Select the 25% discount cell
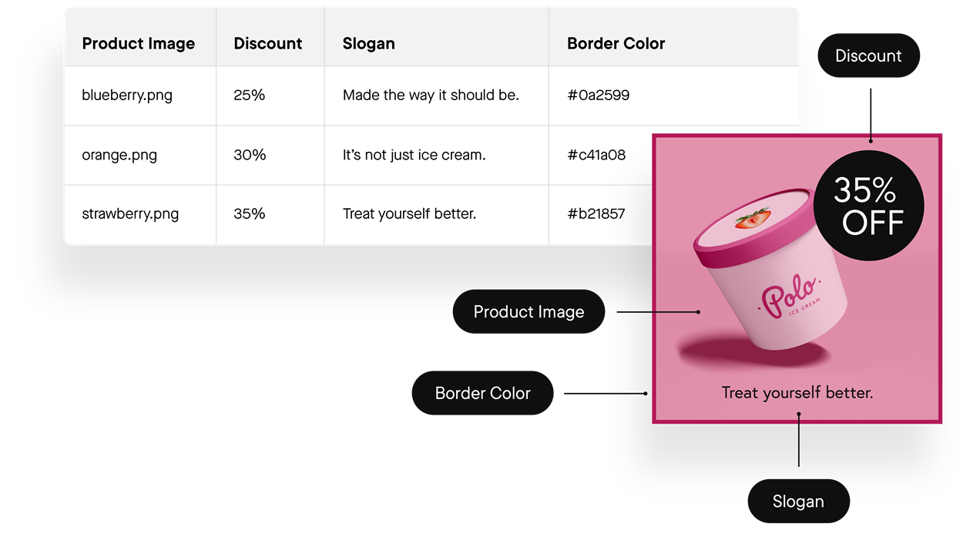 270,96
